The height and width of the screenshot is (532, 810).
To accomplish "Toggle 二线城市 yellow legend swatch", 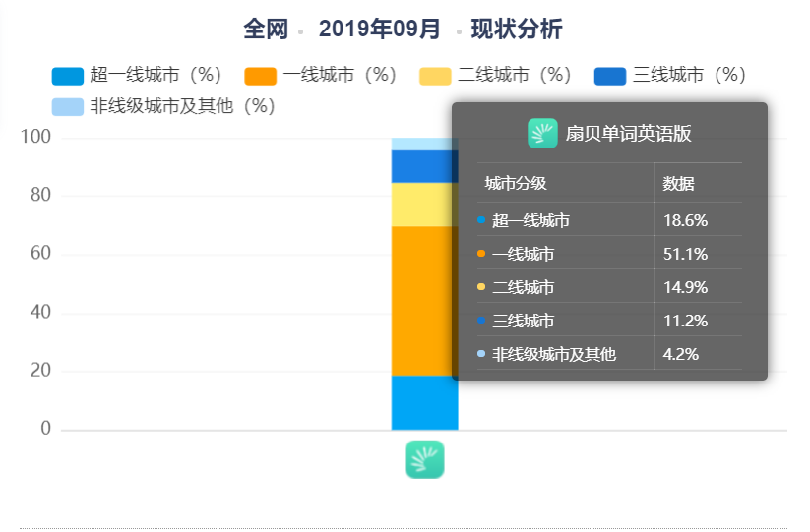I will point(435,76).
